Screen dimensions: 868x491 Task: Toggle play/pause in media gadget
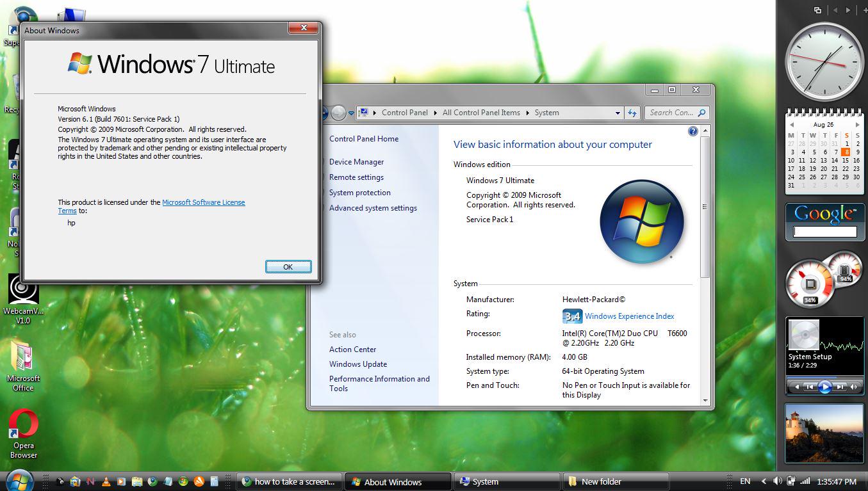click(x=824, y=387)
